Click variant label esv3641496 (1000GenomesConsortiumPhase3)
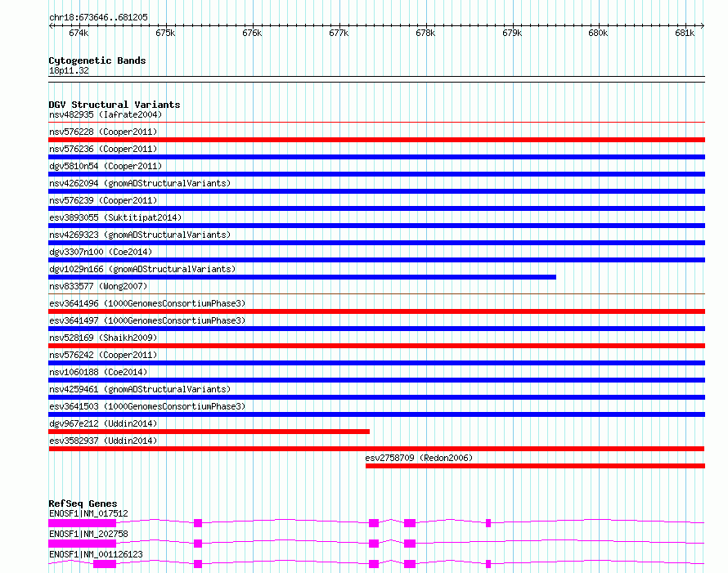 147,303
